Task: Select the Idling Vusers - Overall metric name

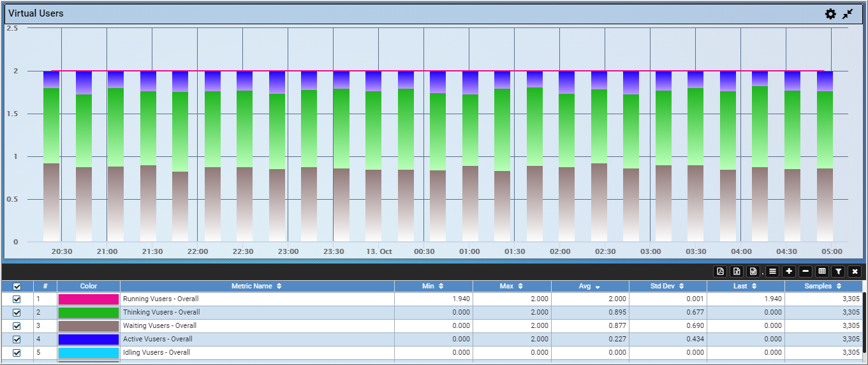Action: pyautogui.click(x=157, y=352)
